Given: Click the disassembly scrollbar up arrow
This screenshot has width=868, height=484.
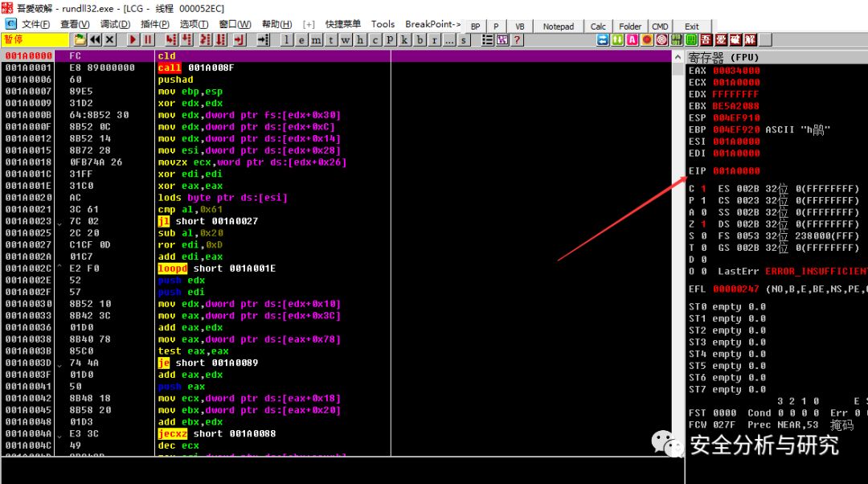Looking at the screenshot, I should tap(678, 56).
